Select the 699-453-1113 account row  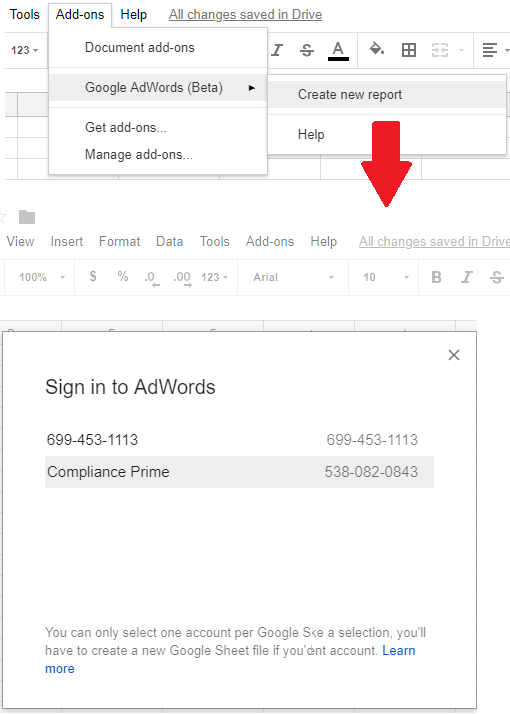239,440
